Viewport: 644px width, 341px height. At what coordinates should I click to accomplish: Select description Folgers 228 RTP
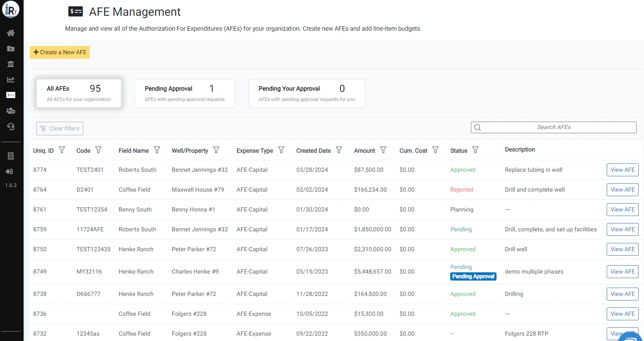[526, 334]
